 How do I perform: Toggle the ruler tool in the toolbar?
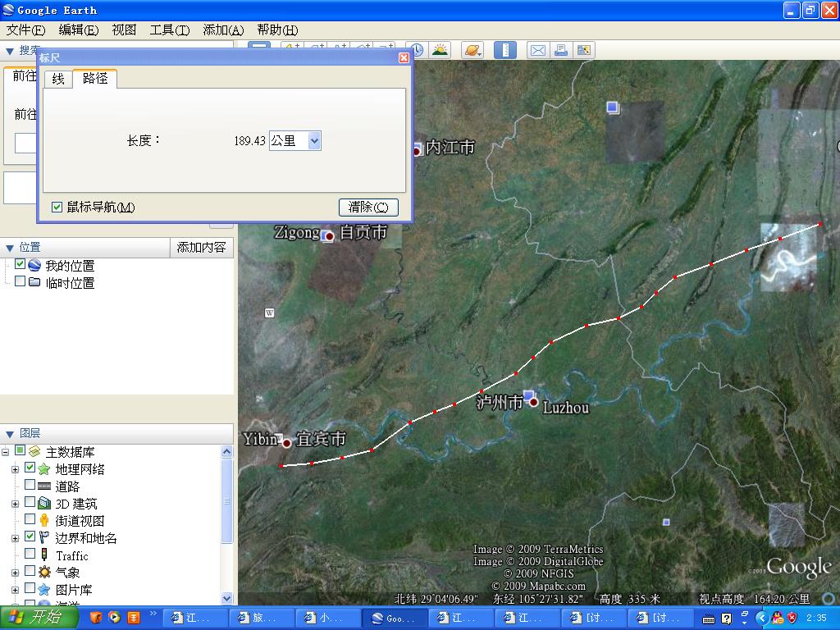point(504,50)
